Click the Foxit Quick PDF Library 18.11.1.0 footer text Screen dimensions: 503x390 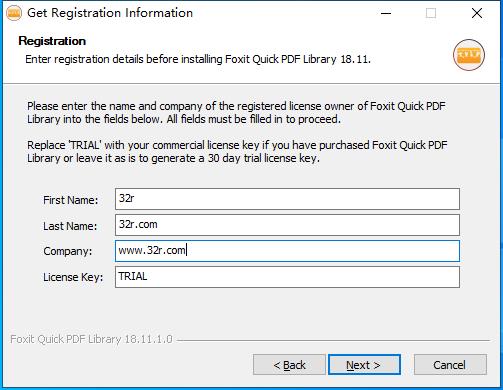[x=91, y=339]
